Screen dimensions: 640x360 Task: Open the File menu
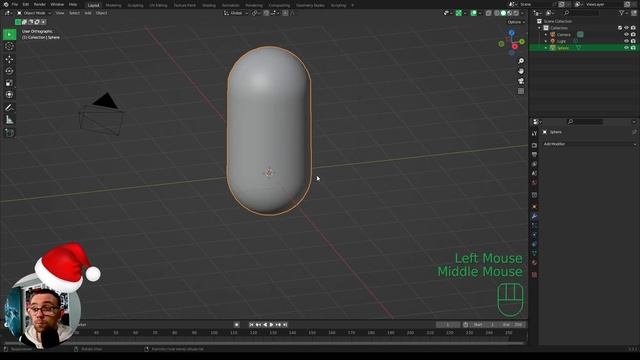(x=15, y=4)
